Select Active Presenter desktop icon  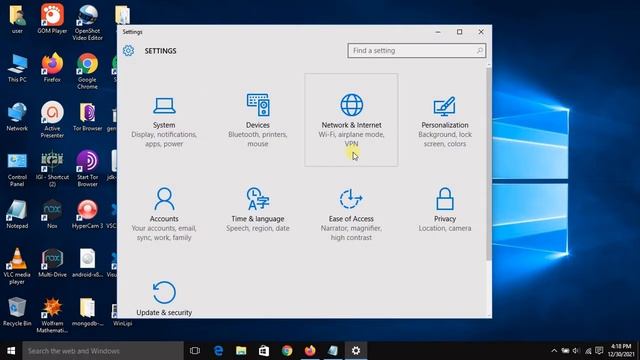click(52, 120)
